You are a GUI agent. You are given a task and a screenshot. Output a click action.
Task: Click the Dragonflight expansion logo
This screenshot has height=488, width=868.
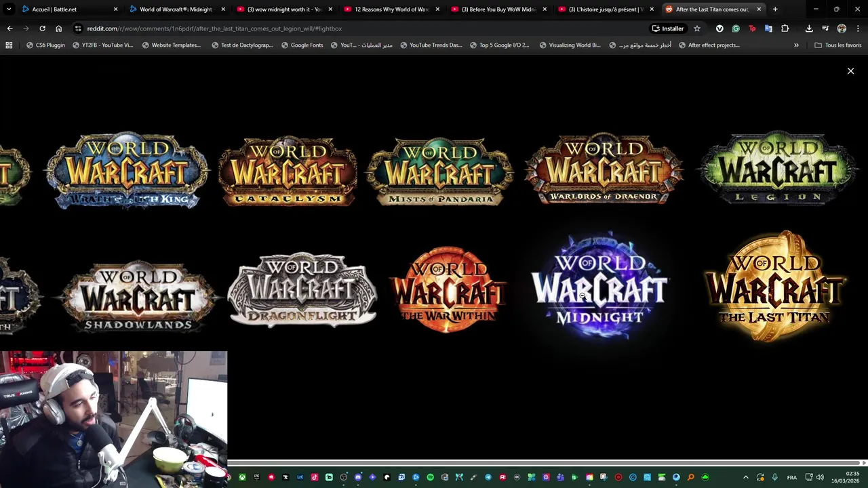click(302, 290)
